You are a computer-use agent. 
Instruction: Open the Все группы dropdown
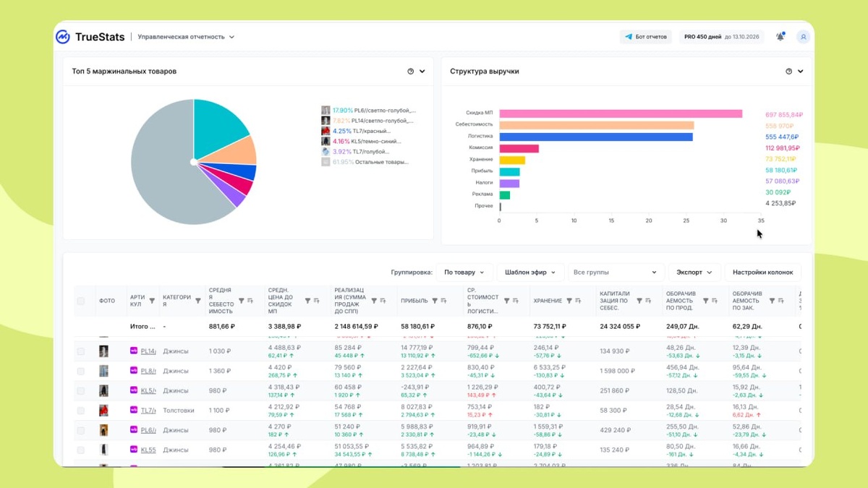(x=616, y=273)
